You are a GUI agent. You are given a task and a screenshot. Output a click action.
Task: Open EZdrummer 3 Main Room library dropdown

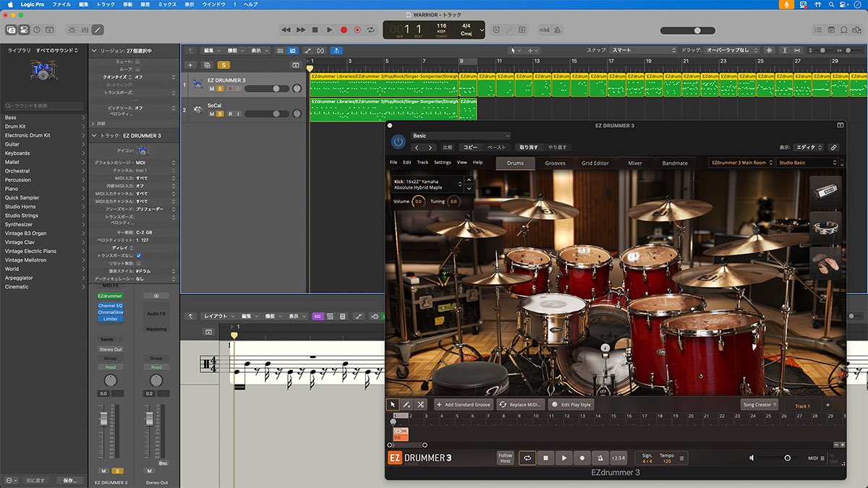(x=741, y=163)
